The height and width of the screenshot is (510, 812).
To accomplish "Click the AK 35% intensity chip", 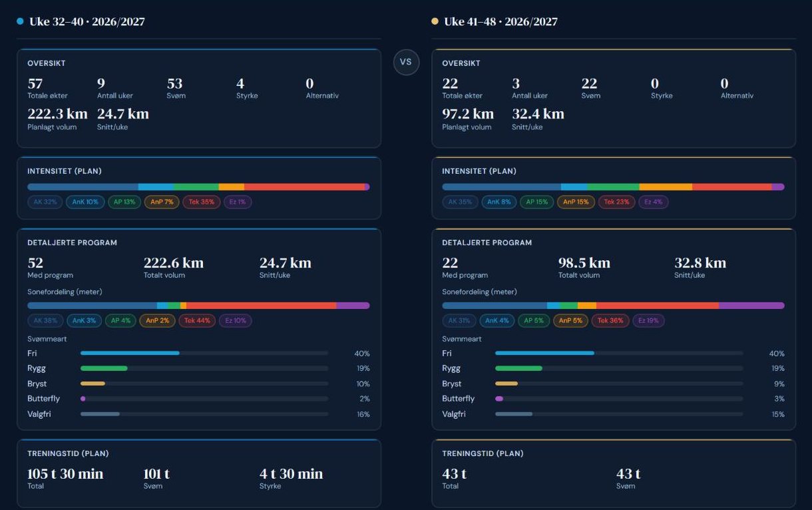I will [460, 202].
